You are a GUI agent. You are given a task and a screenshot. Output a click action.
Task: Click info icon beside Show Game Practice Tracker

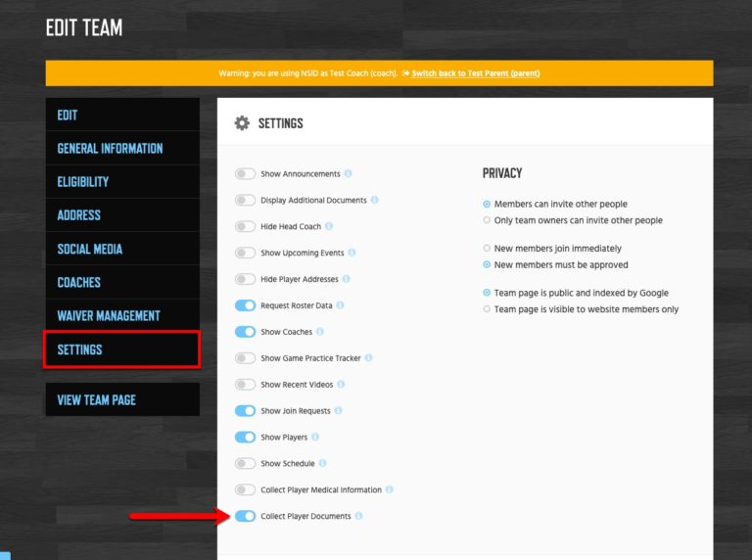click(x=368, y=358)
